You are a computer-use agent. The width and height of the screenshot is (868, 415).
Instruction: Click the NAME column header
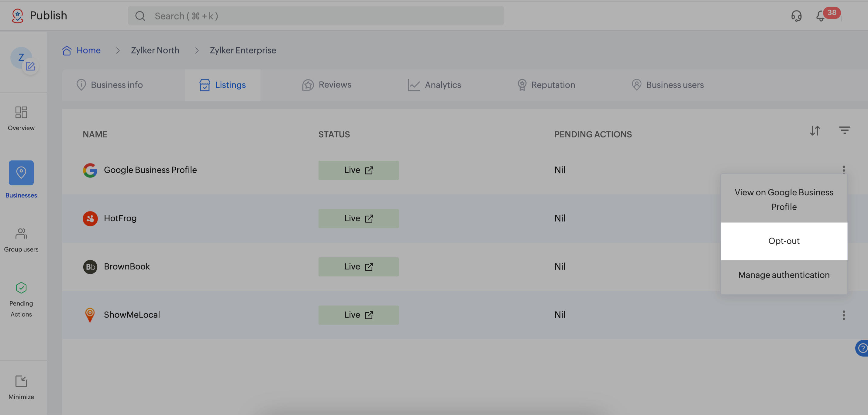[95, 134]
